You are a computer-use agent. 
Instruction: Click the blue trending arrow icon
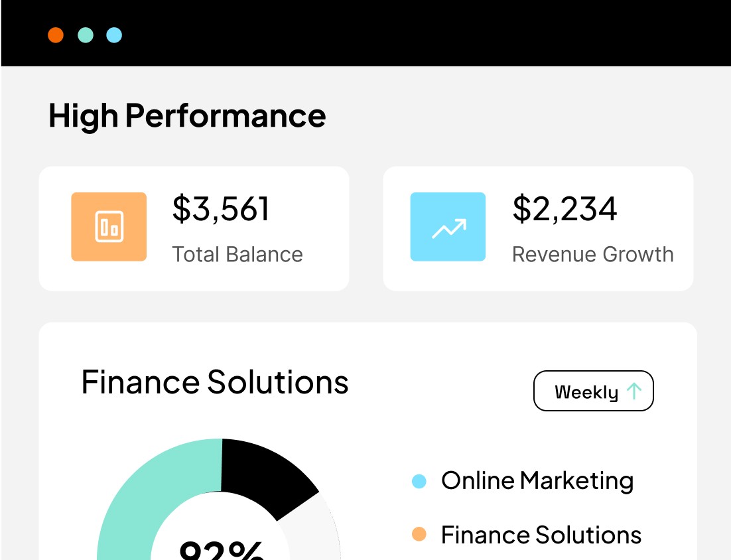448,227
